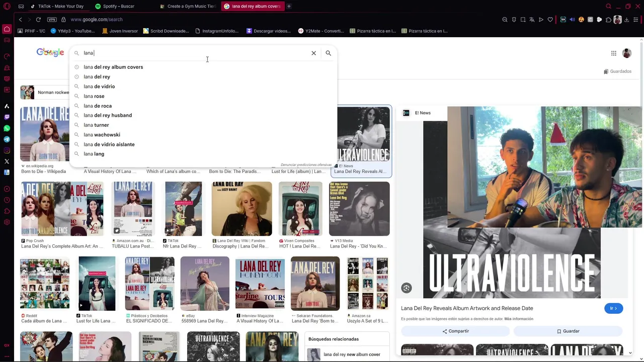Viewport: 644px width, 362px height.
Task: Open the Opera GX main menu logo
Action: (7, 6)
